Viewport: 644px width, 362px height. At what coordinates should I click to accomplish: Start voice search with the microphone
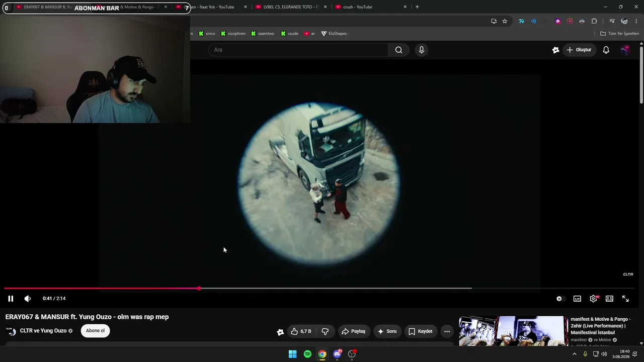tap(422, 50)
